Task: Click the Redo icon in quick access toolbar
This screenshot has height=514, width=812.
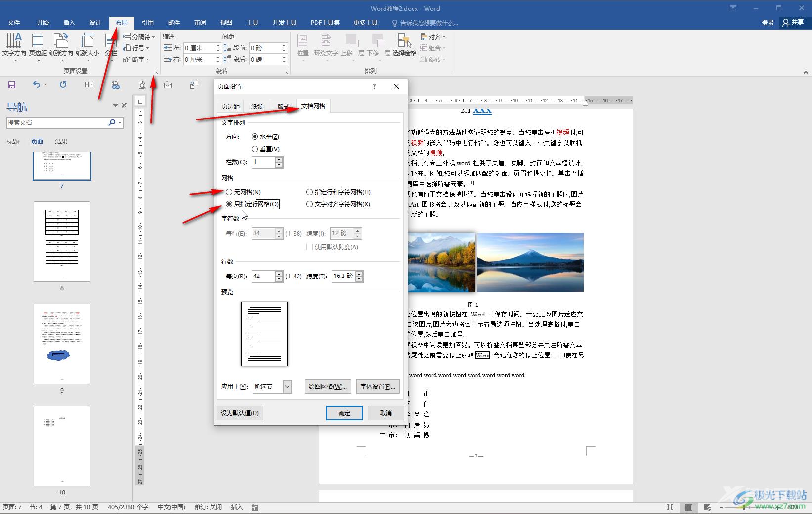Action: click(x=63, y=85)
